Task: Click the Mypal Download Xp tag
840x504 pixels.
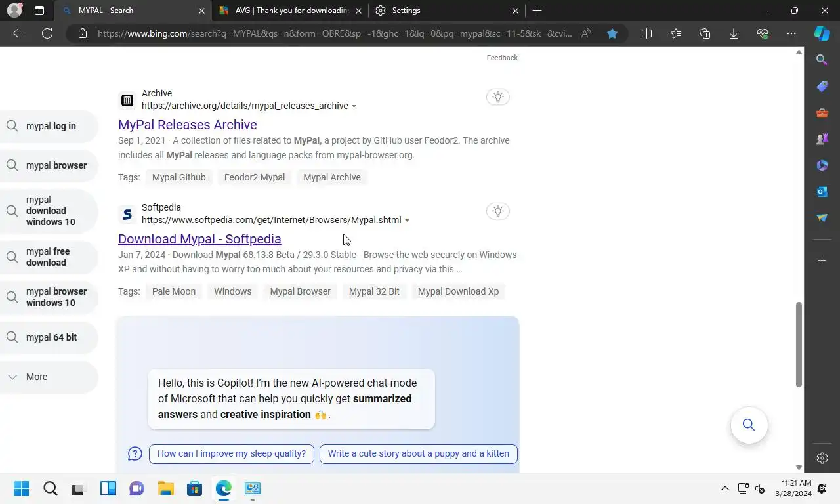Action: (x=458, y=291)
